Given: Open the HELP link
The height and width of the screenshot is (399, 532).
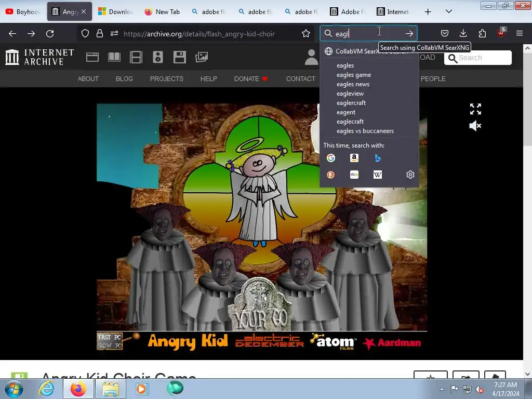Looking at the screenshot, I should tap(209, 79).
